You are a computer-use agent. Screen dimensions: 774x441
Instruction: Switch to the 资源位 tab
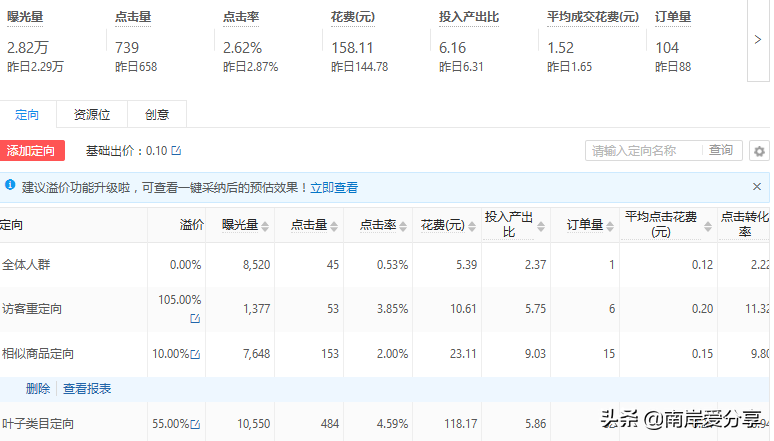click(92, 115)
